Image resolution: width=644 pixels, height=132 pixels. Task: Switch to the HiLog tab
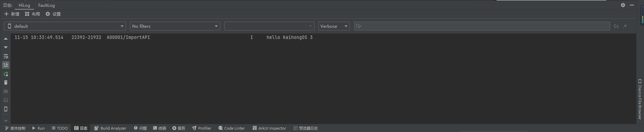pyautogui.click(x=24, y=5)
